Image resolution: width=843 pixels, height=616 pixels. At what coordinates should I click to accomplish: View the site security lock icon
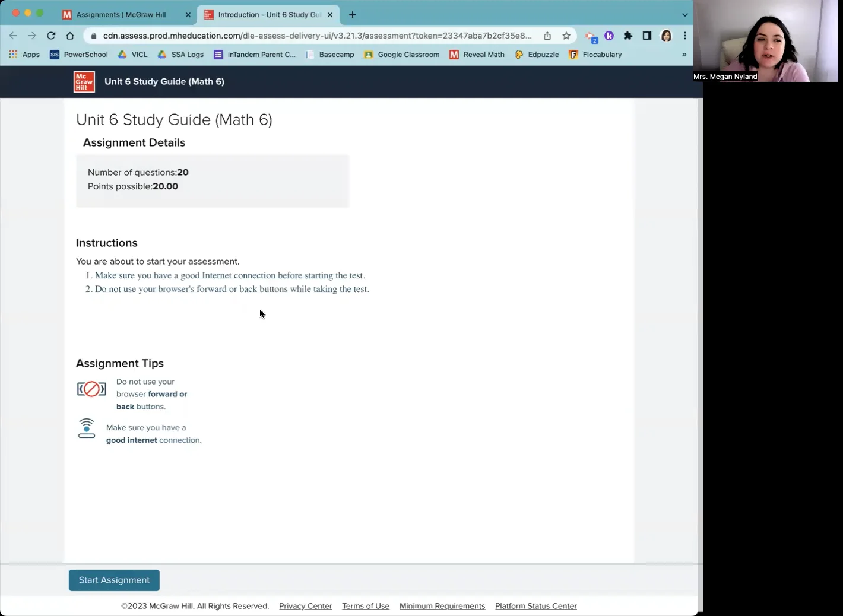[94, 36]
